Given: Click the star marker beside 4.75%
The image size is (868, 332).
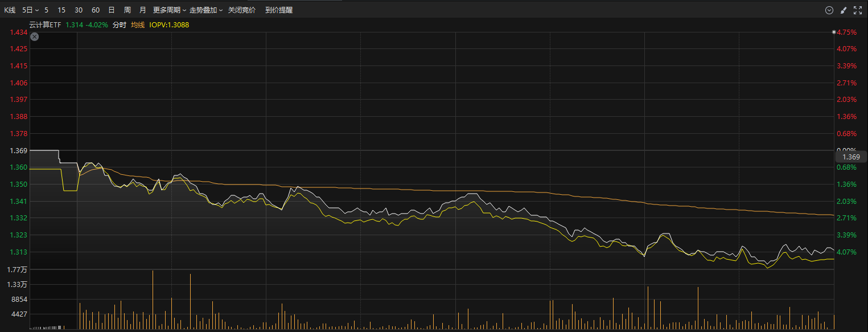Looking at the screenshot, I should click(833, 32).
